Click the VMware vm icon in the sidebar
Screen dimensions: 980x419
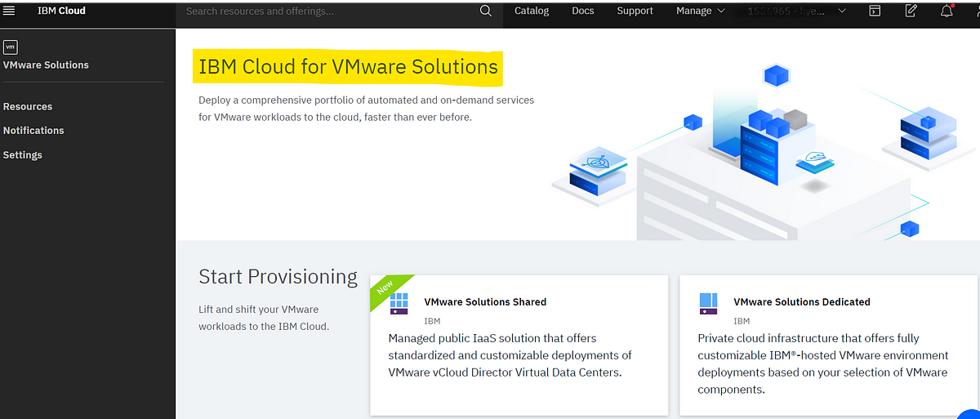pyautogui.click(x=11, y=47)
